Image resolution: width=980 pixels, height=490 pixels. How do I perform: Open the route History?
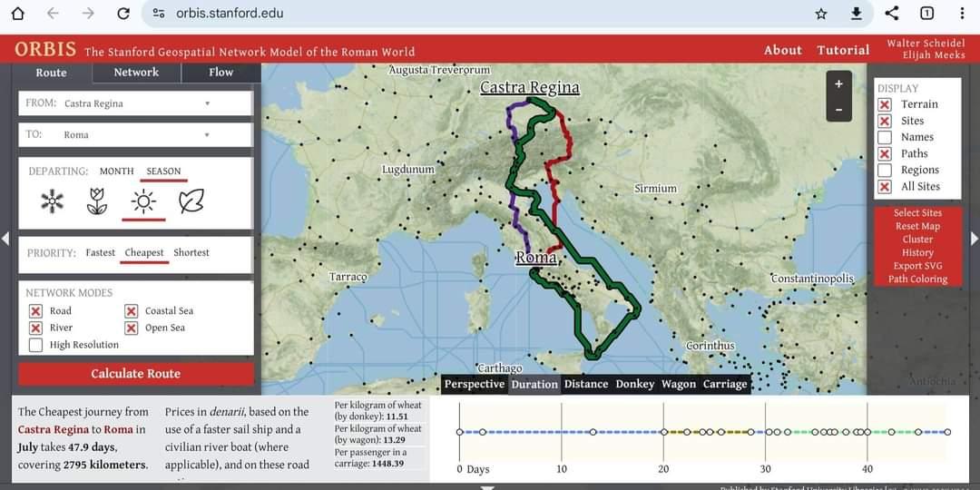coord(917,252)
